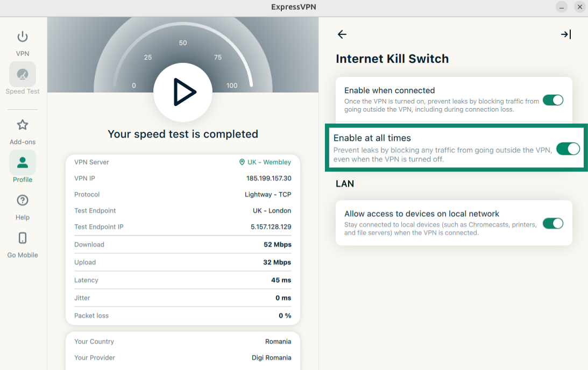The width and height of the screenshot is (588, 370).
Task: Click the Test Endpoint IP value
Action: [x=271, y=227]
